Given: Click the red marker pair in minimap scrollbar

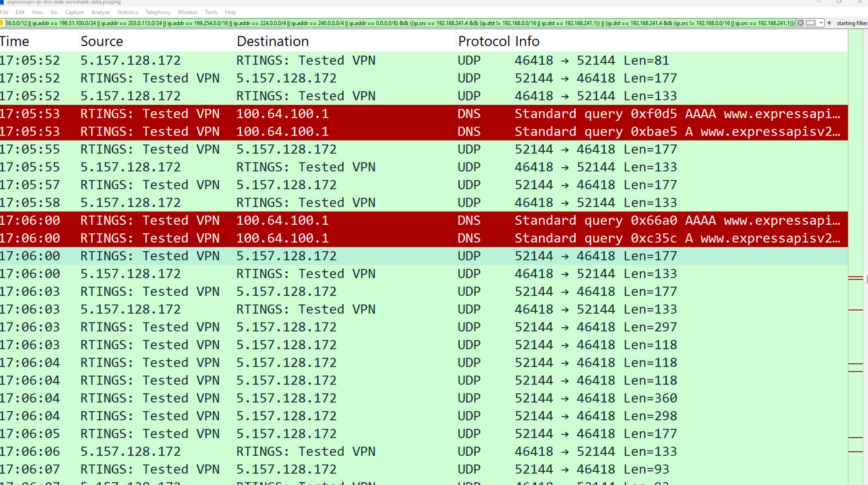Looking at the screenshot, I should pyautogui.click(x=856, y=278).
